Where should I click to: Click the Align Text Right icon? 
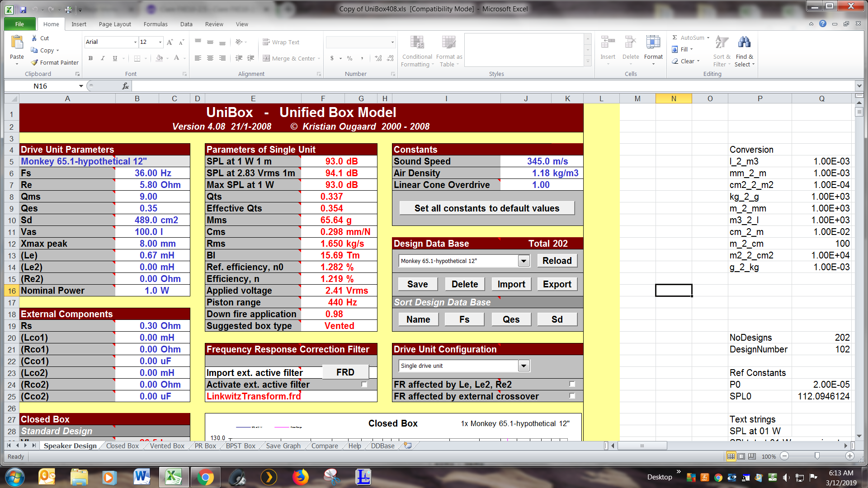click(222, 58)
